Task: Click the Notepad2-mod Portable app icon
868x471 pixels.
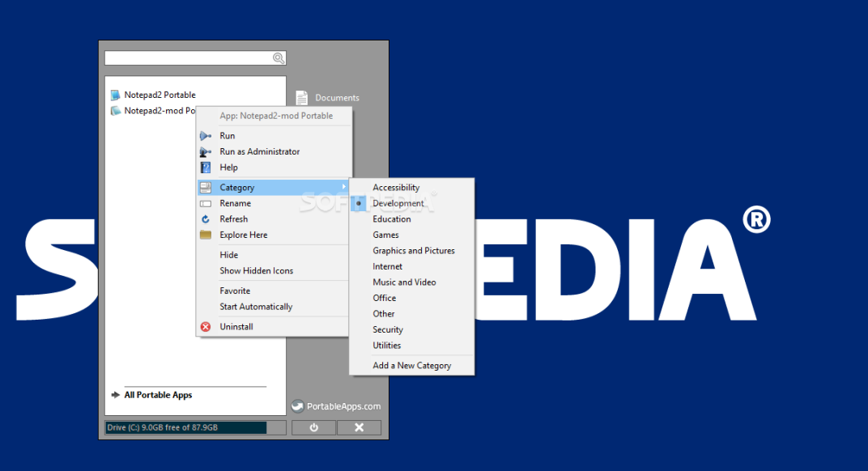Action: pos(115,111)
